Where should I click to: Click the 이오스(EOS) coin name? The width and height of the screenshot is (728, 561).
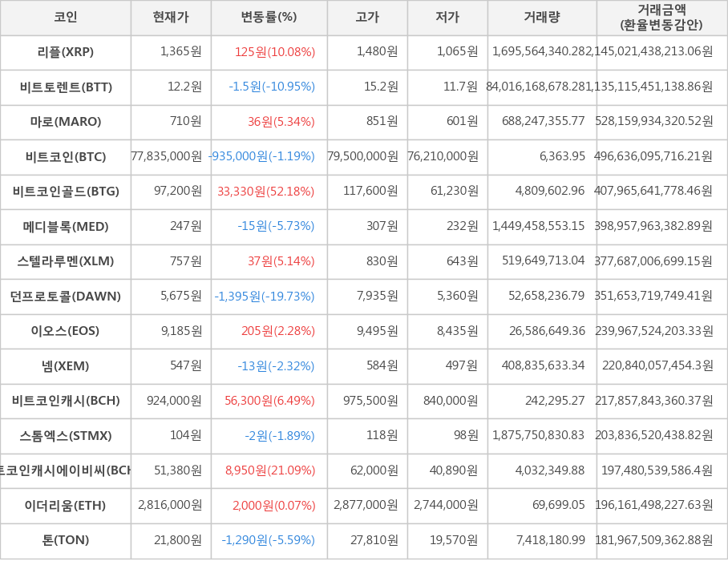66,331
